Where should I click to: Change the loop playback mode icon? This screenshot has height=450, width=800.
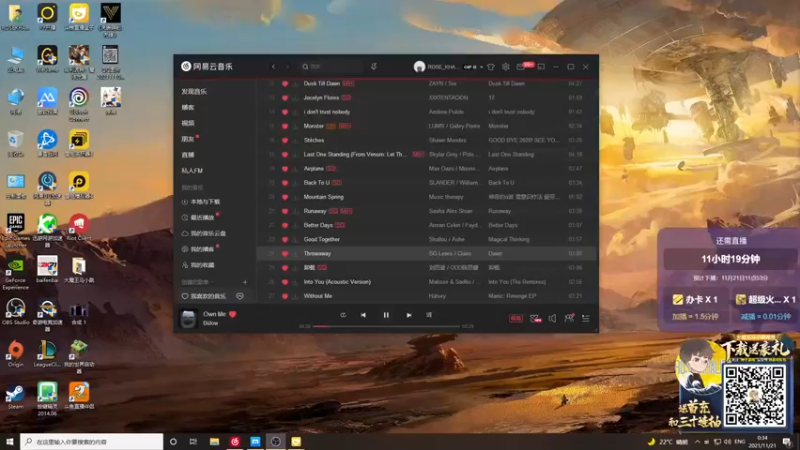point(343,315)
